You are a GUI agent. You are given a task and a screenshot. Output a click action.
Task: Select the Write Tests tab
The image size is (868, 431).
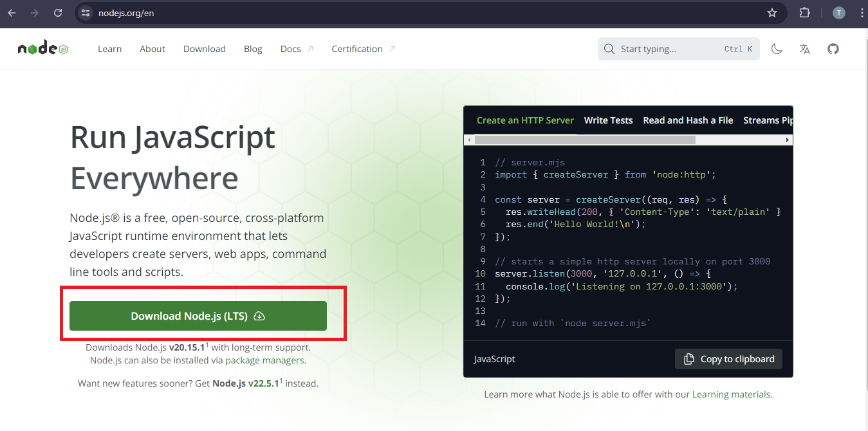tap(609, 120)
